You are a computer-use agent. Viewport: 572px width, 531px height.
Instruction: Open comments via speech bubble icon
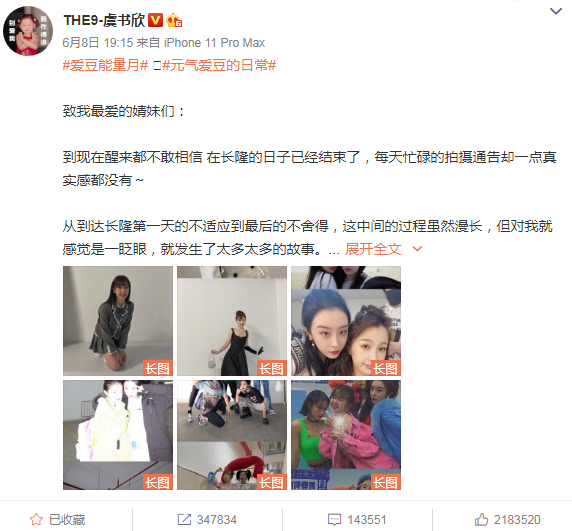[334, 519]
